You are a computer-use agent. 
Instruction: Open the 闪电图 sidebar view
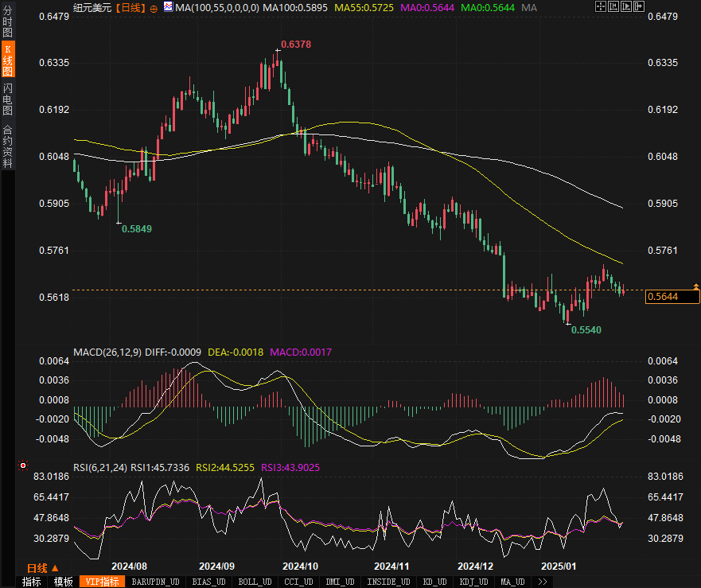[7, 100]
